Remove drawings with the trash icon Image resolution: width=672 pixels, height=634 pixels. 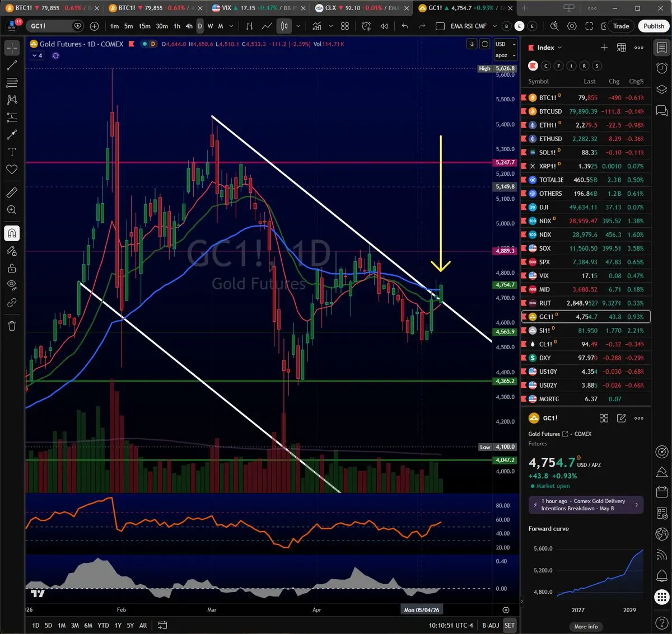12,326
